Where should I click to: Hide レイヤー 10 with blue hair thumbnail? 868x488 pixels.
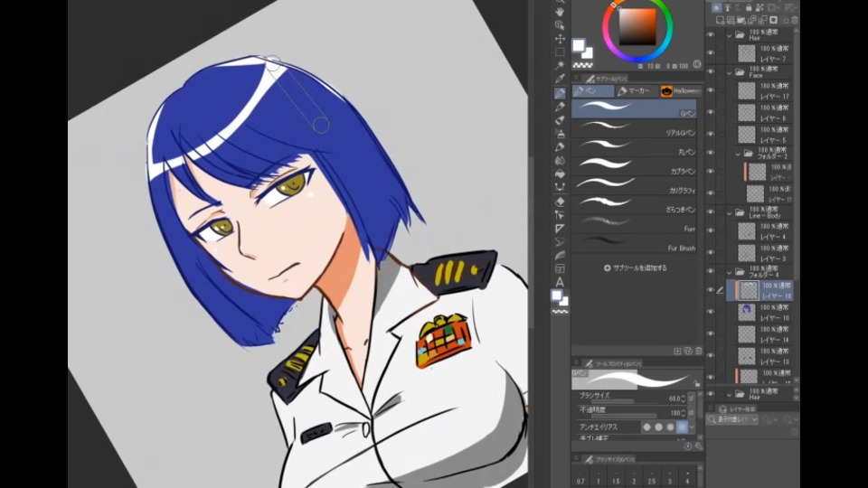click(711, 312)
